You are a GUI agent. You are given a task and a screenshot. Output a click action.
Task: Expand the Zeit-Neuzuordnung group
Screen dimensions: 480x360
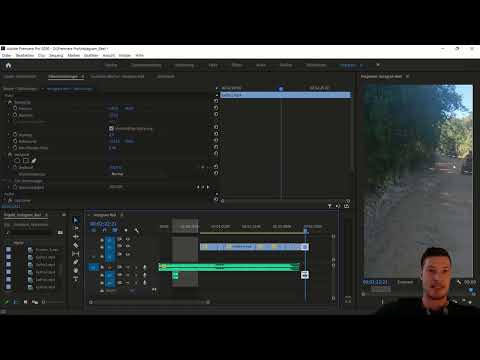point(5,181)
